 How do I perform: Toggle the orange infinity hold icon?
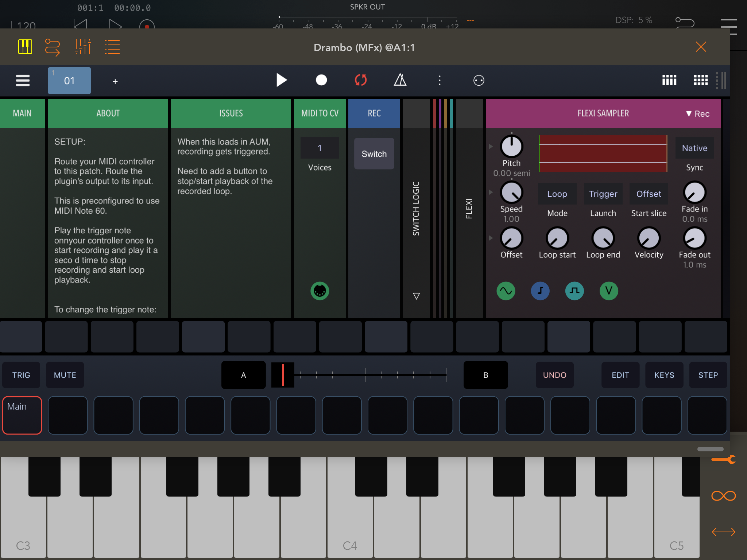coord(724,496)
